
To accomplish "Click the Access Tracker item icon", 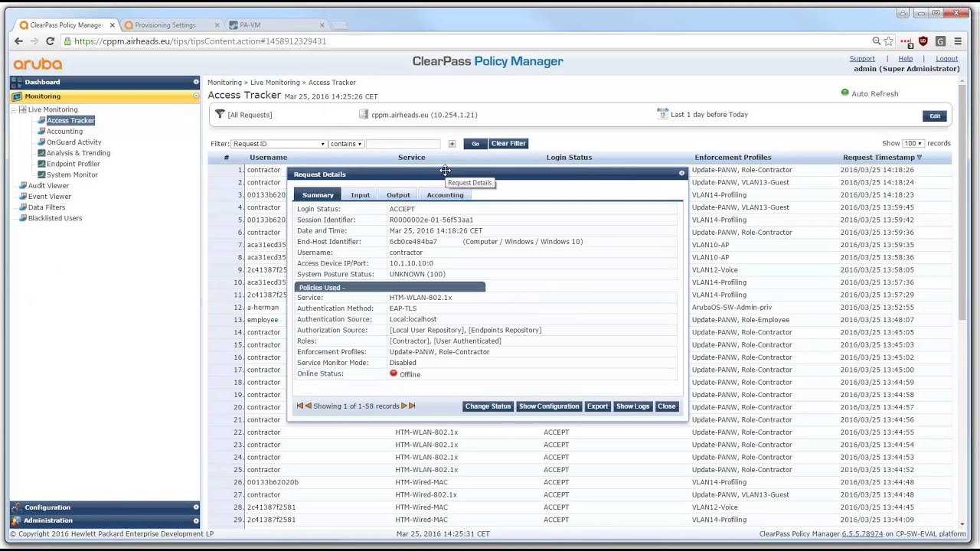I will tap(41, 120).
